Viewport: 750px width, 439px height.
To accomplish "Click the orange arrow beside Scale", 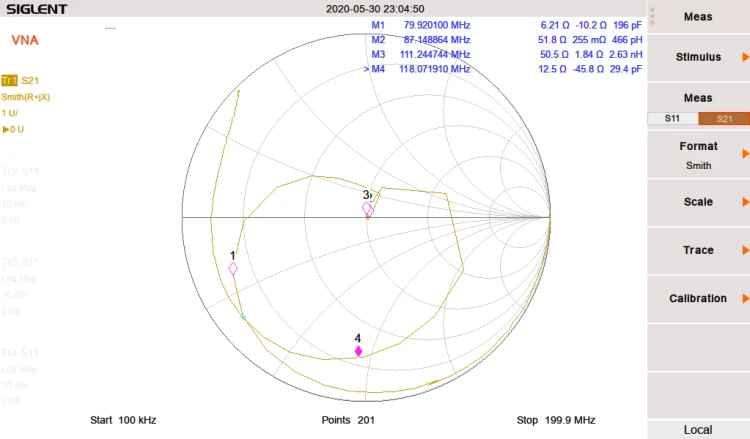I will pyautogui.click(x=745, y=202).
